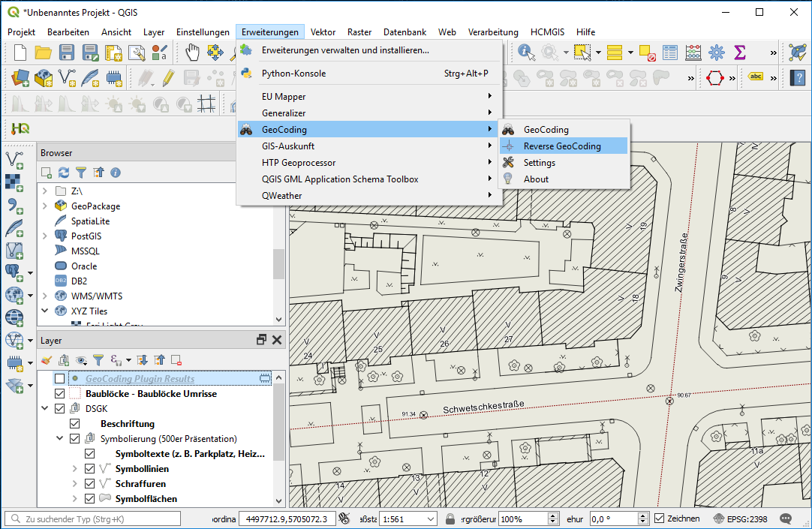Open the Generalizer plugin submenu
Image resolution: width=812 pixels, height=529 pixels.
click(x=369, y=113)
